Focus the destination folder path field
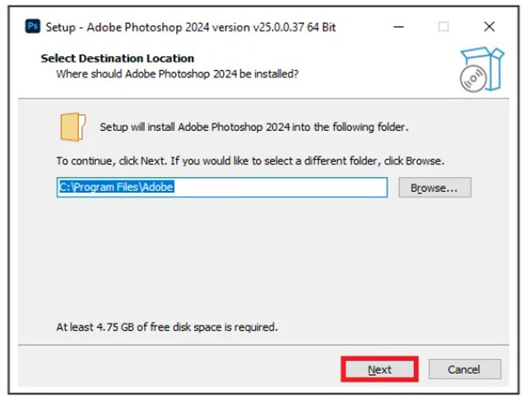This screenshot has height=399, width=532. [x=221, y=188]
